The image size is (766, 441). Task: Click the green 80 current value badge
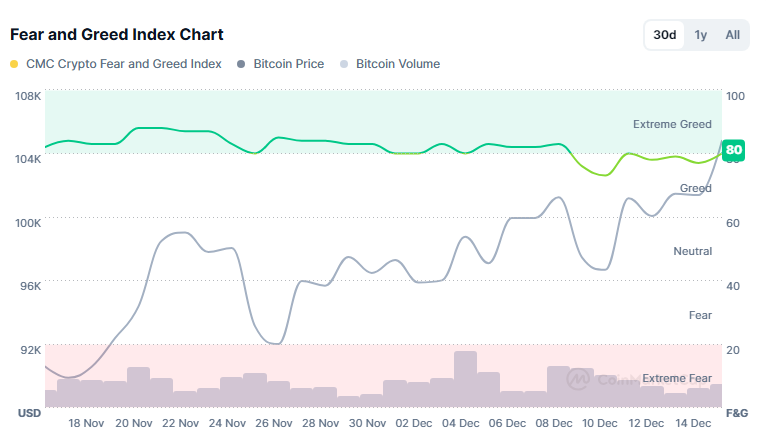[734, 151]
